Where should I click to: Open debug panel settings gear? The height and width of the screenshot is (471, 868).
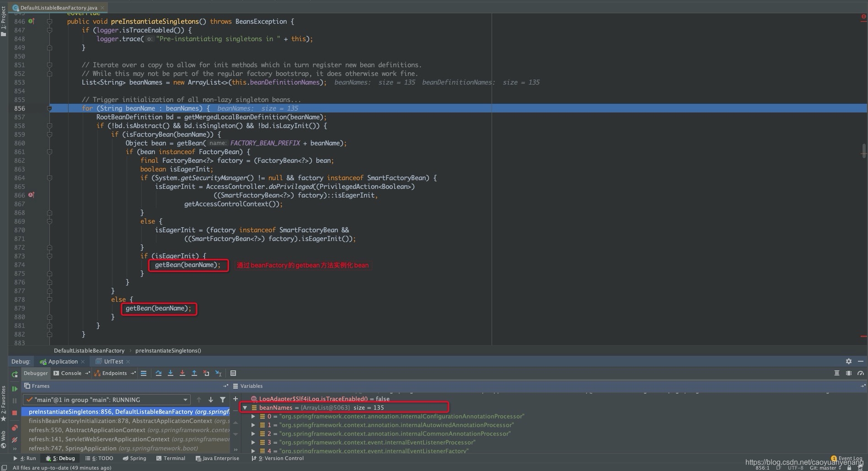tap(849, 361)
